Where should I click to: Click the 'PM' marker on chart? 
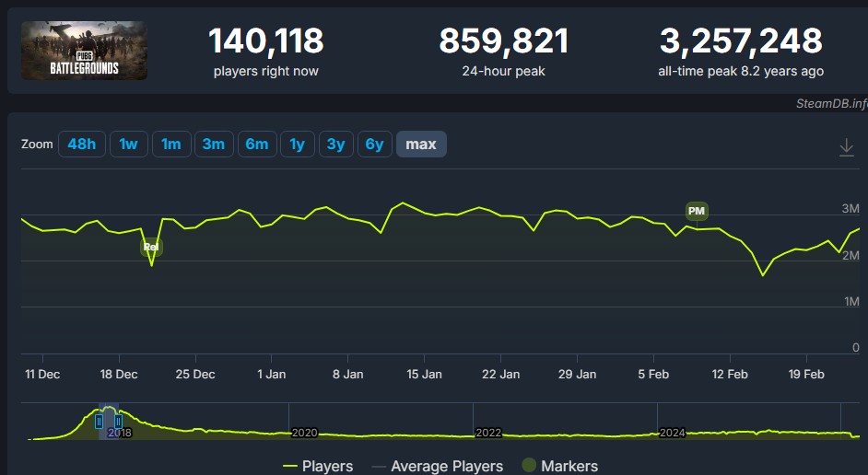pyautogui.click(x=697, y=212)
